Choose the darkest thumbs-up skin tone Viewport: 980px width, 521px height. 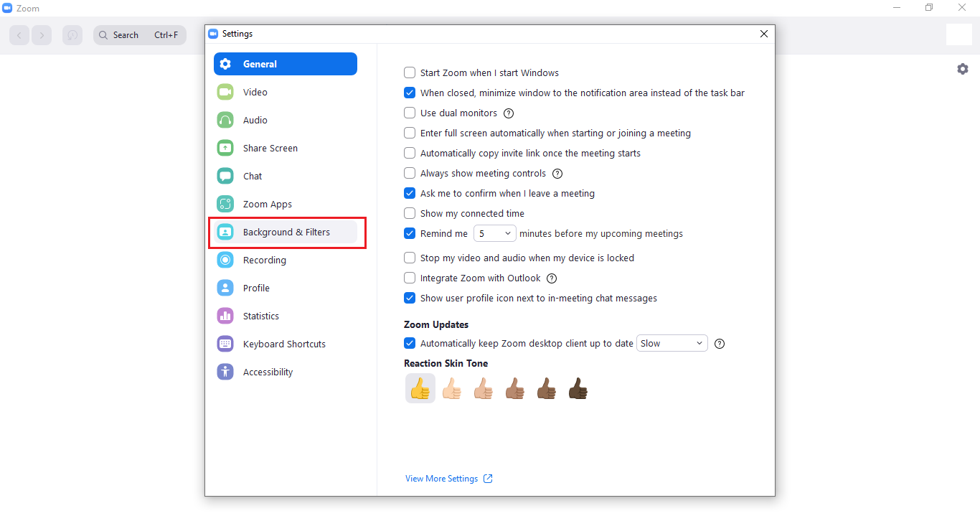point(578,389)
